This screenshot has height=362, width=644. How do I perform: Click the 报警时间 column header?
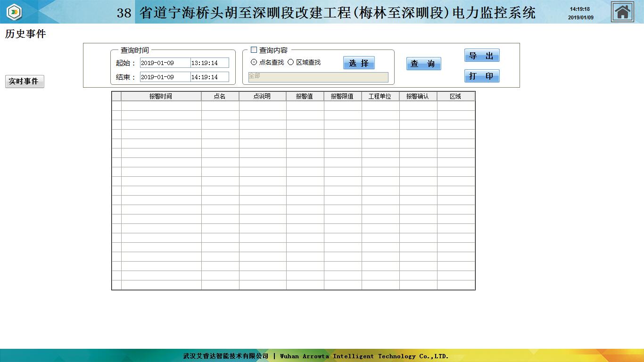(x=161, y=96)
